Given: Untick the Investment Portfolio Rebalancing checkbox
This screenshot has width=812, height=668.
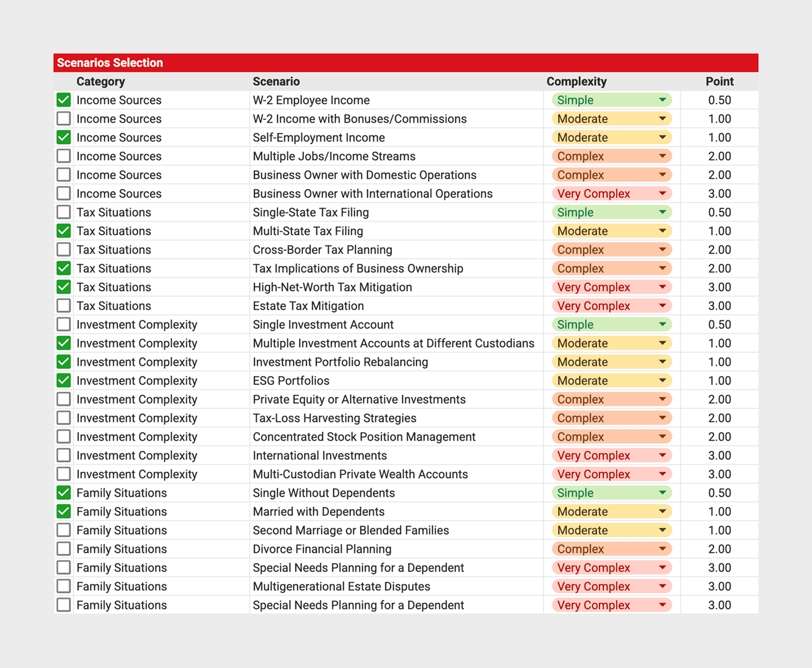Looking at the screenshot, I should click(x=64, y=362).
